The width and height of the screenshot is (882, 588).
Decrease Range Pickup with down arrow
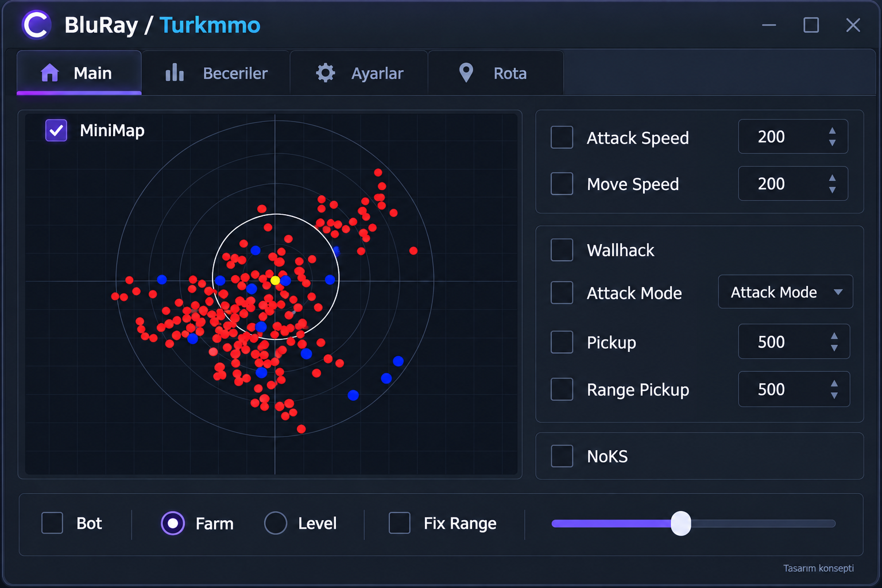(834, 396)
